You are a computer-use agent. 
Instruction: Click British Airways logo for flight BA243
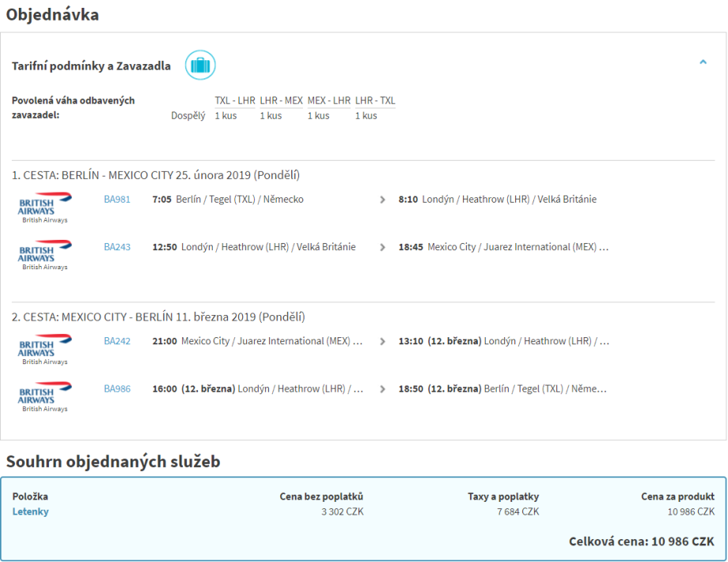click(x=45, y=255)
